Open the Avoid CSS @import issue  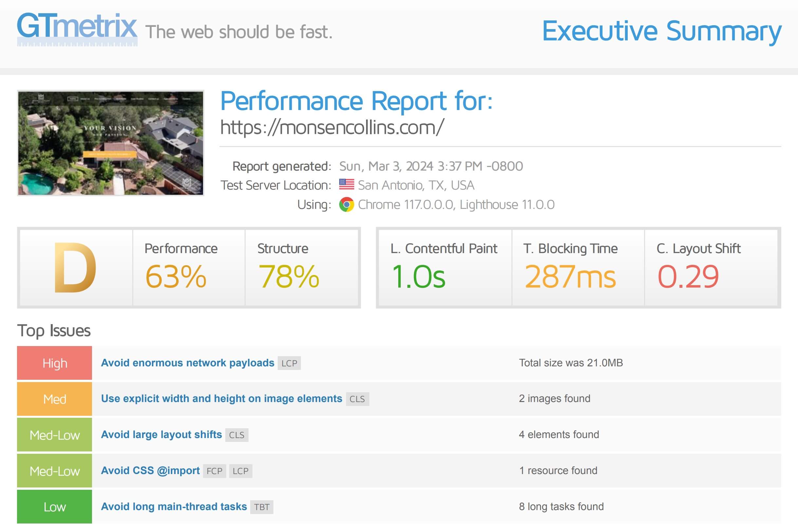[150, 470]
